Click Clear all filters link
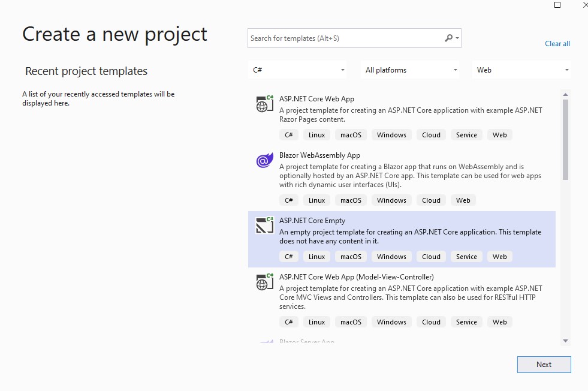The height and width of the screenshot is (391, 588). tap(557, 44)
